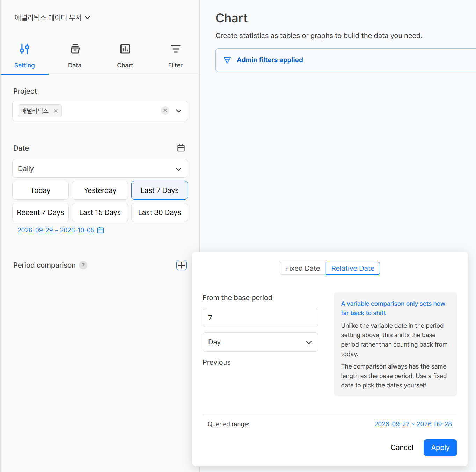Open the Daily interval dropdown
This screenshot has height=472, width=476.
pyautogui.click(x=100, y=169)
